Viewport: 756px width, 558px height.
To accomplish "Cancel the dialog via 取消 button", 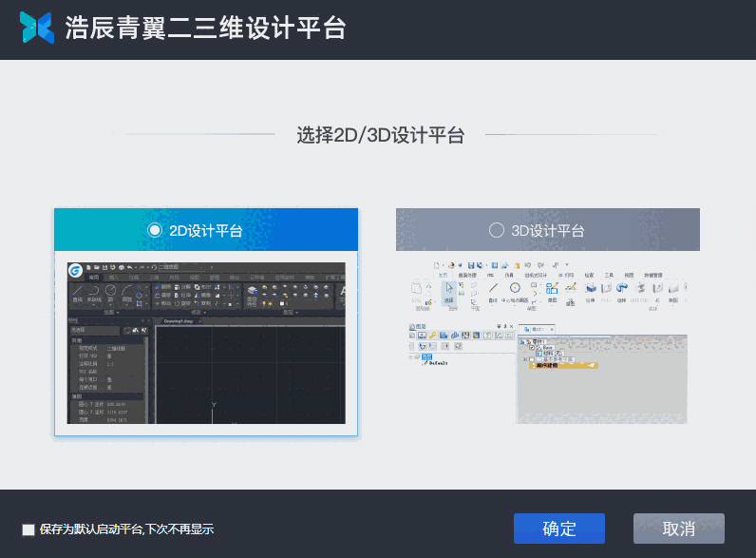I will tap(679, 529).
